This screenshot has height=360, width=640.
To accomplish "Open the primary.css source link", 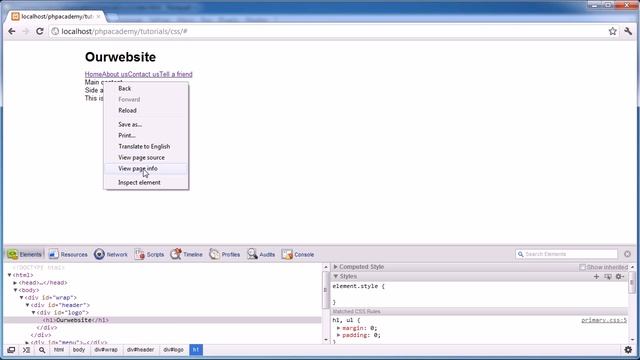I will pyautogui.click(x=604, y=320).
